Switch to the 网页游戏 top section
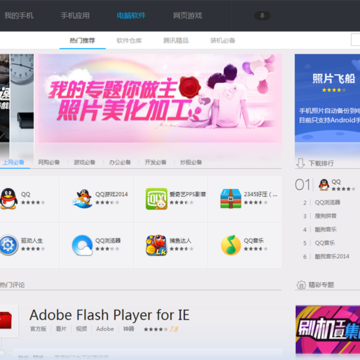 187,16
